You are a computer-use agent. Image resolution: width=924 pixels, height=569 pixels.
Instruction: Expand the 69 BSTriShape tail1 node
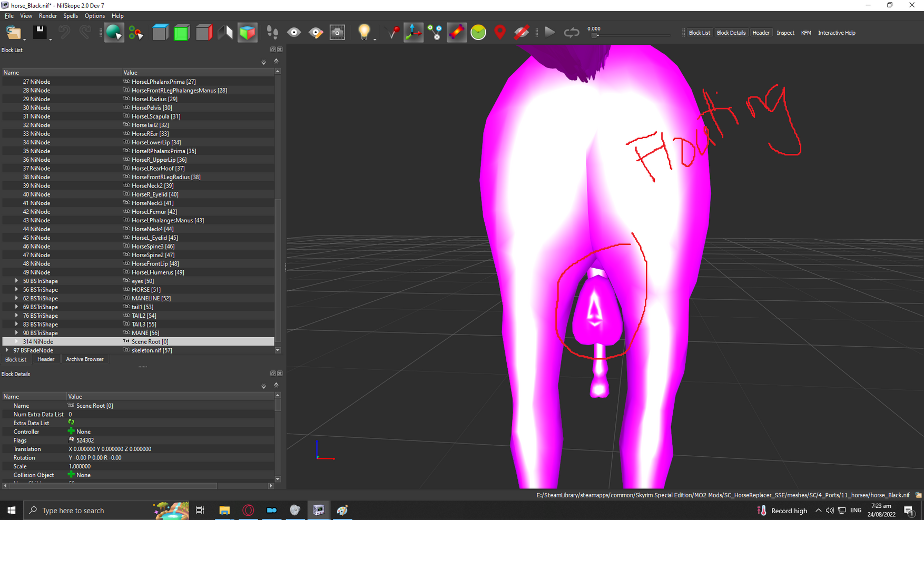pyautogui.click(x=16, y=307)
